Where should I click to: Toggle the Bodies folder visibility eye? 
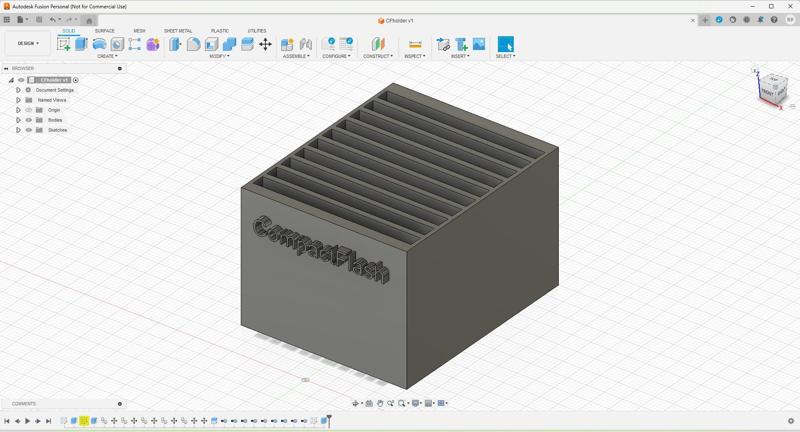coord(29,120)
